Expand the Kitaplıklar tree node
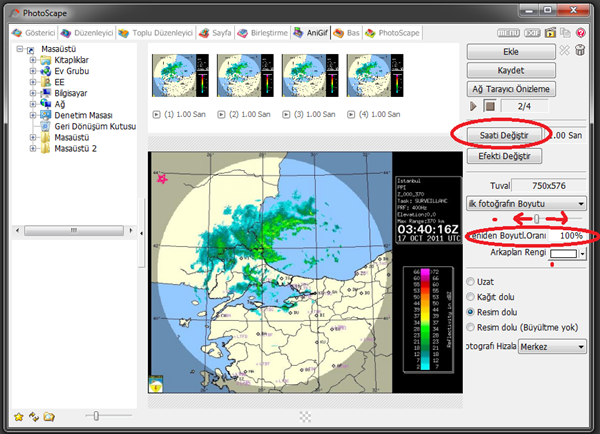The height and width of the screenshot is (434, 600). (33, 61)
